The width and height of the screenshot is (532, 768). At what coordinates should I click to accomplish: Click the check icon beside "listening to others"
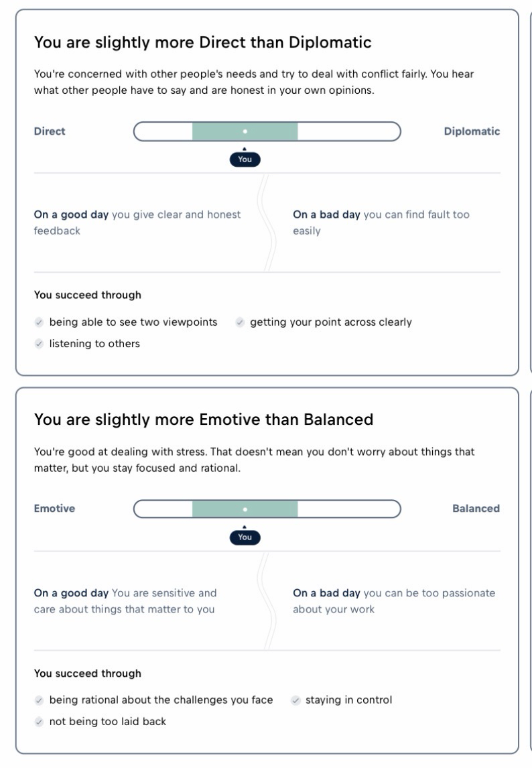pos(39,344)
